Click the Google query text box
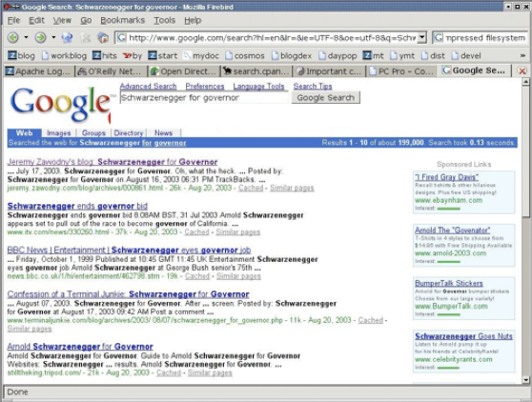This screenshot has height=402, width=532. pyautogui.click(x=204, y=97)
